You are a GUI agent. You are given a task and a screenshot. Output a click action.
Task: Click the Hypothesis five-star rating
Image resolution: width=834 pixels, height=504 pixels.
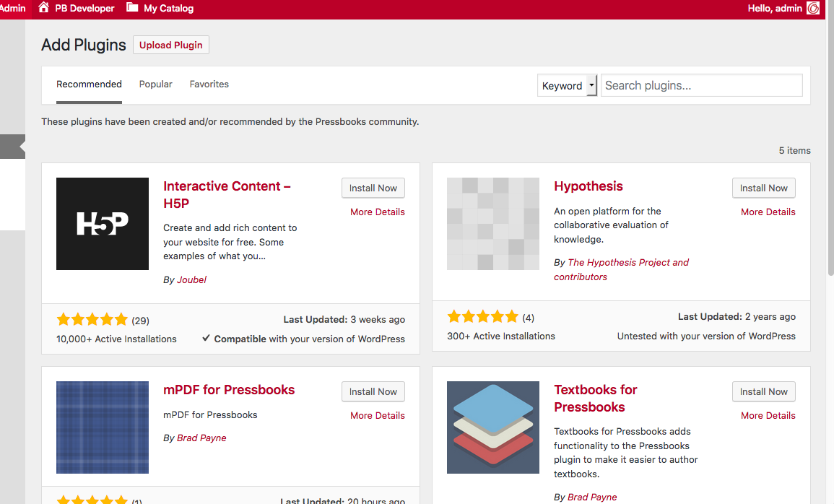(x=482, y=317)
